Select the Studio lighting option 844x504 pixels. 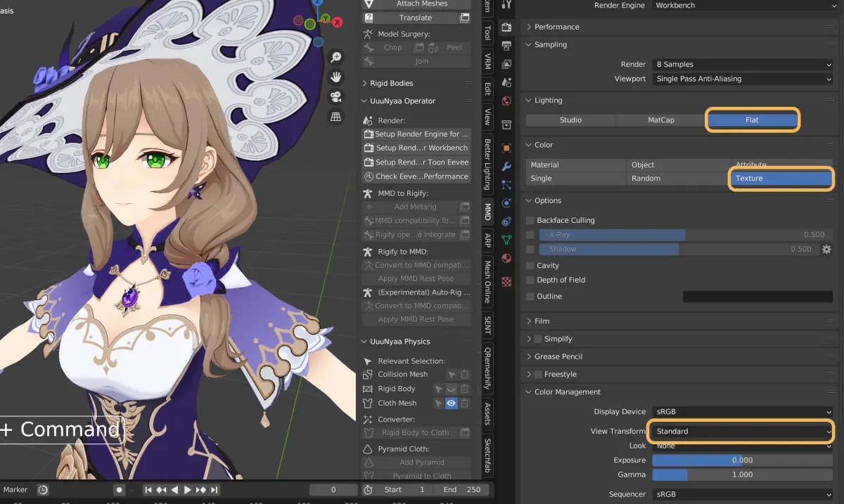570,120
